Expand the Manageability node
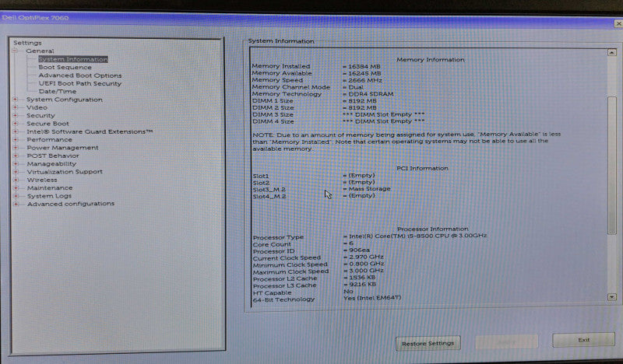Screen dimensions: 623x364 [16, 163]
